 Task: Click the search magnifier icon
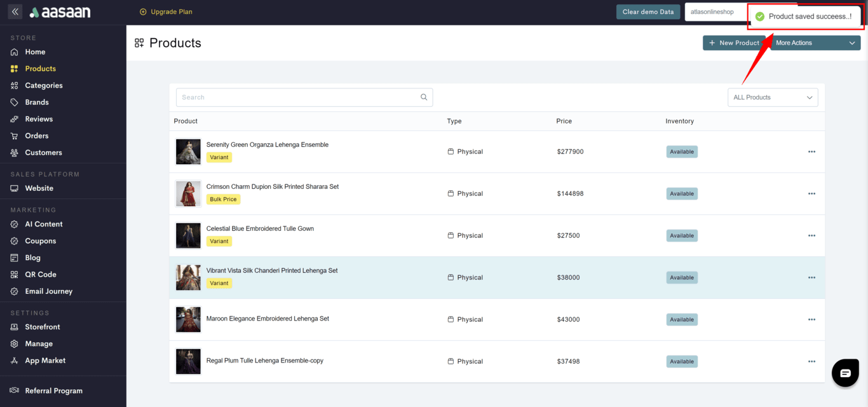pos(424,97)
